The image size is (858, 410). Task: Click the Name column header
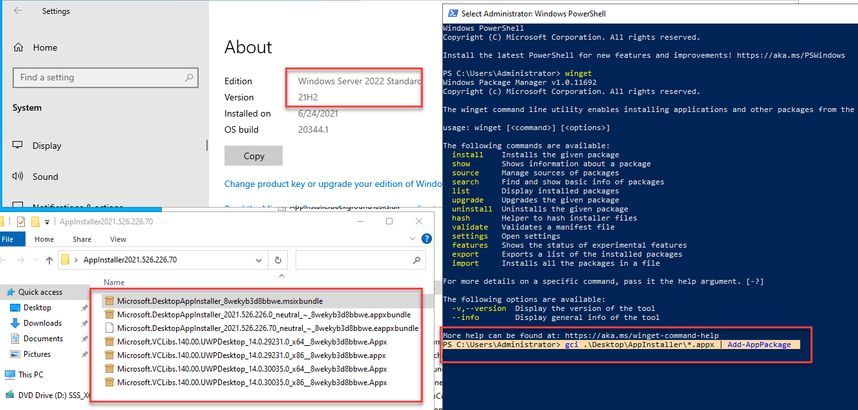[114, 282]
